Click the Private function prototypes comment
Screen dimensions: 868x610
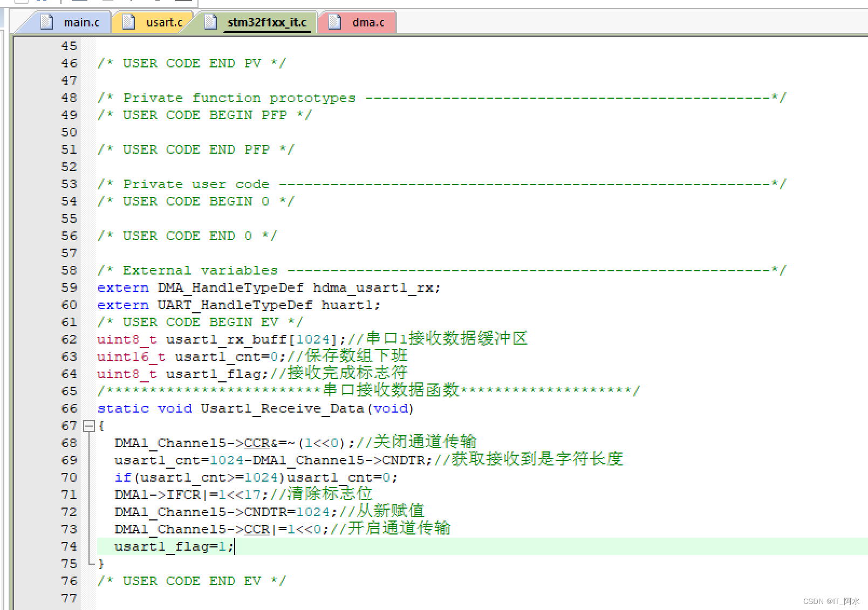(442, 98)
